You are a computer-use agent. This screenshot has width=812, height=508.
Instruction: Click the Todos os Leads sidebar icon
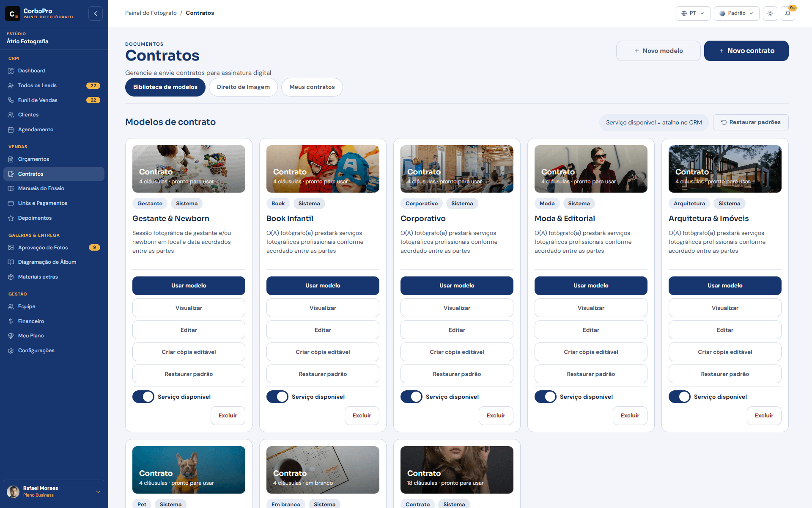(x=11, y=86)
